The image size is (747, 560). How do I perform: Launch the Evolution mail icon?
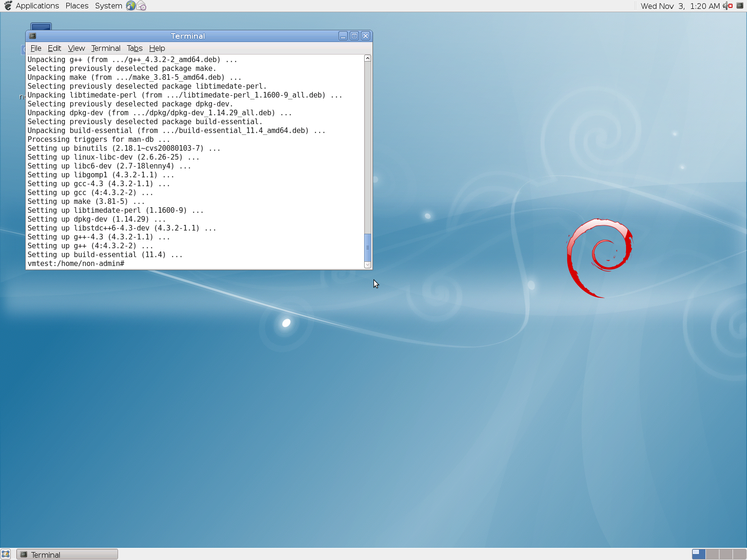[141, 6]
